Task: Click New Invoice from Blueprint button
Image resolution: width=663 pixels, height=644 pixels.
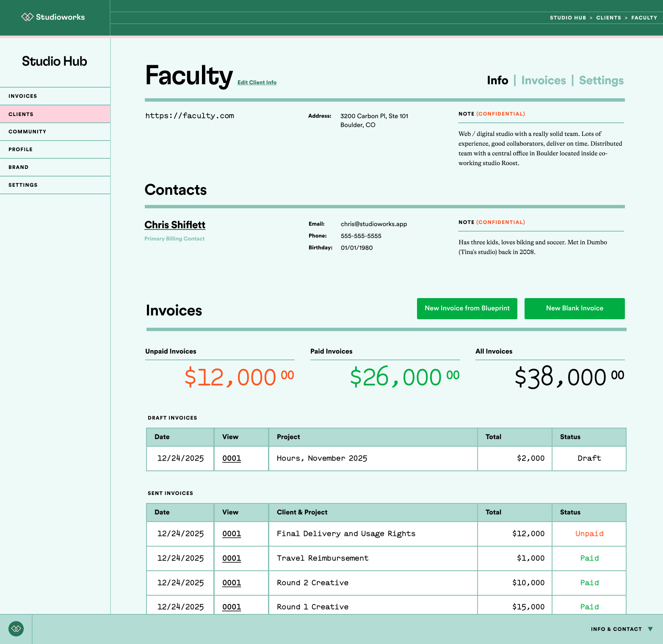Action: click(467, 308)
